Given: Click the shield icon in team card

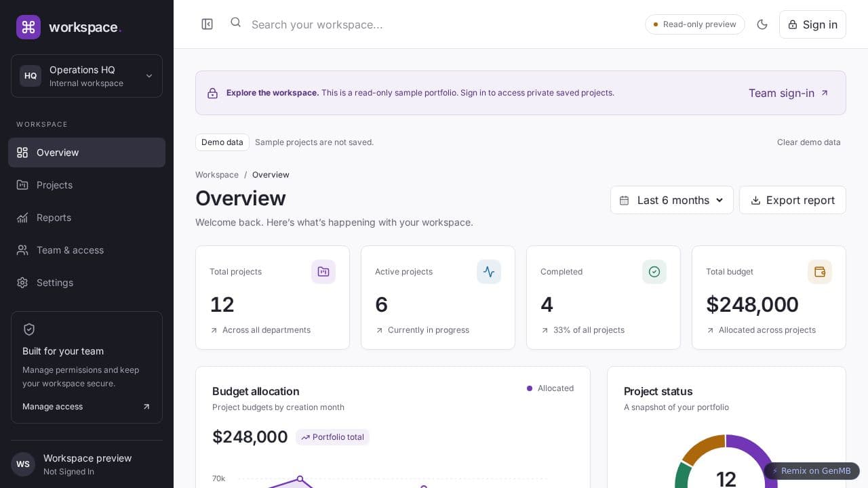Looking at the screenshot, I should coord(29,329).
